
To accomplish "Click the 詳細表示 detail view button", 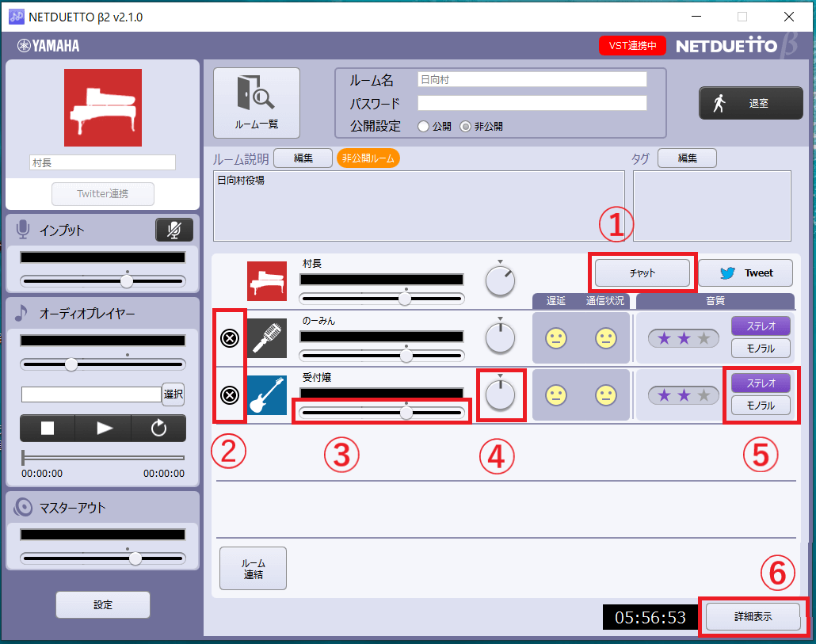I will click(753, 617).
